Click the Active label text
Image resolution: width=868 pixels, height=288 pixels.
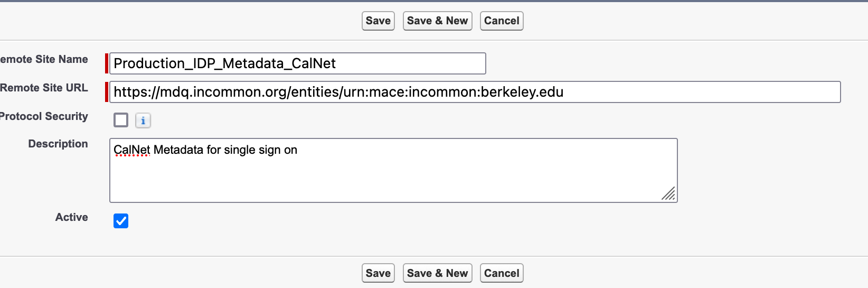72,217
